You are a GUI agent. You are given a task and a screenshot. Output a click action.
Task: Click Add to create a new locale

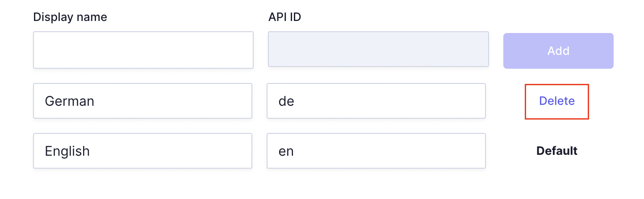(558, 51)
